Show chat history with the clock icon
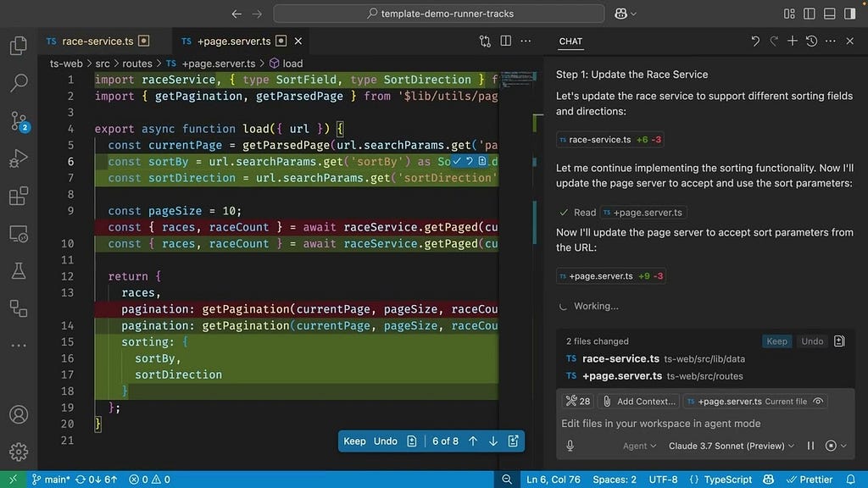Image resolution: width=868 pixels, height=488 pixels. pyautogui.click(x=811, y=41)
